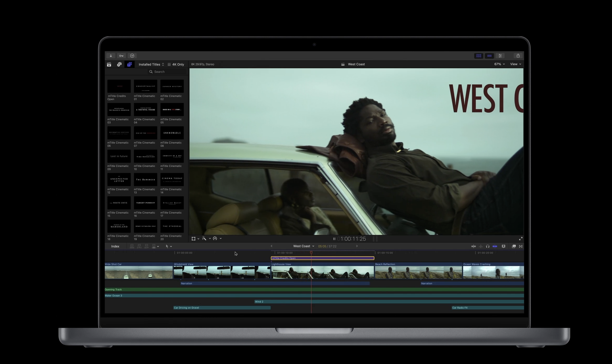Open the West Coast project name menu
Image resolution: width=612 pixels, height=364 pixels.
tap(303, 246)
